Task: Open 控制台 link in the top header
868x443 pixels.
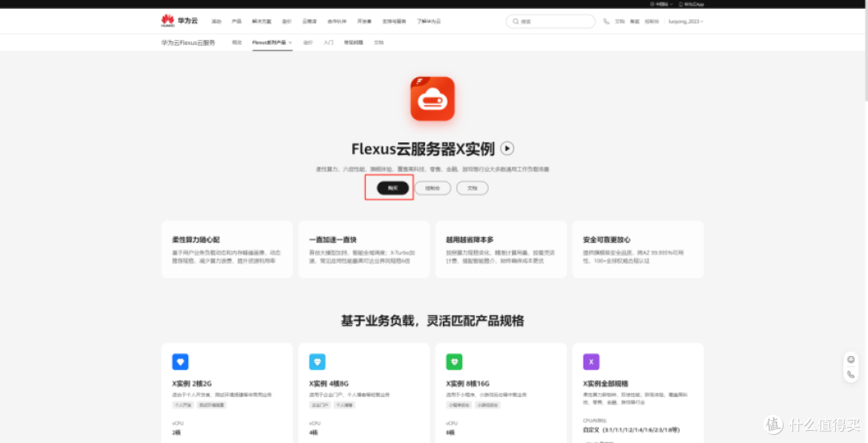Action: click(x=652, y=22)
